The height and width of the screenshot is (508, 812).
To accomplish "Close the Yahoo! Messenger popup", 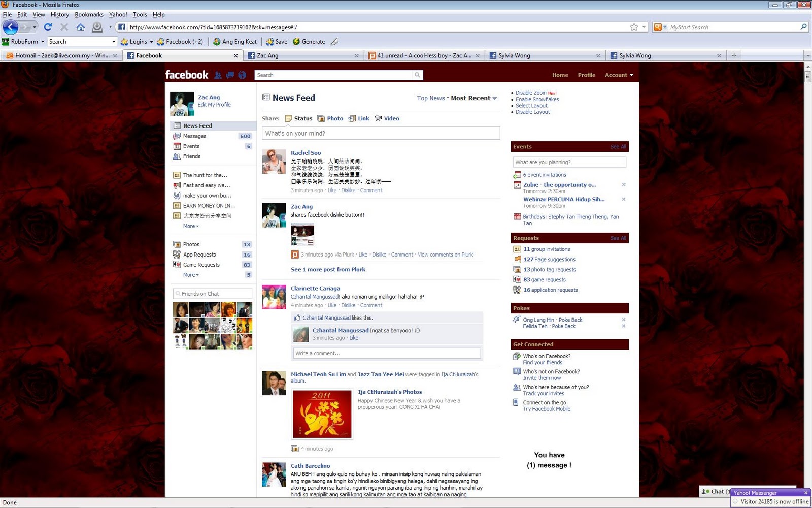I will pos(806,493).
